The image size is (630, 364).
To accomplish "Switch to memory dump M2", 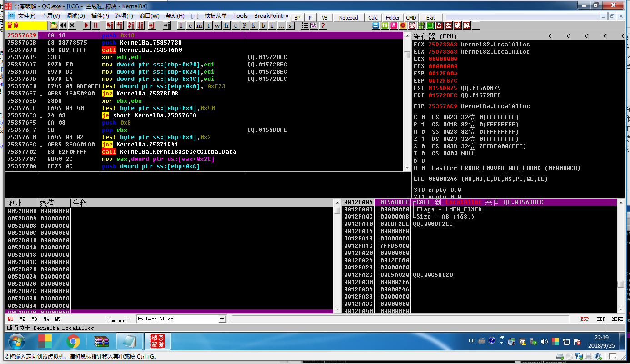I will (22, 319).
